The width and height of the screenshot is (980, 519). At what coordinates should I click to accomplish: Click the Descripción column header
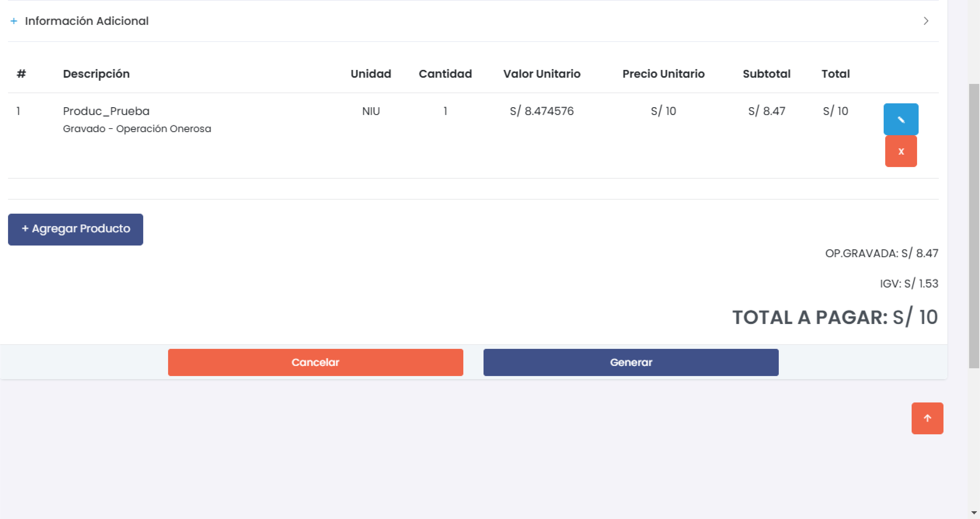pyautogui.click(x=96, y=74)
